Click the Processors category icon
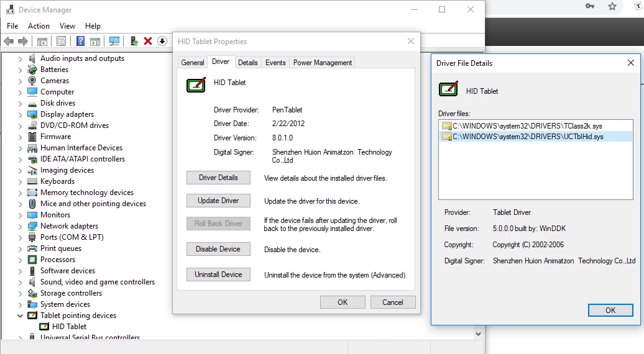The width and height of the screenshot is (644, 354). tap(32, 260)
